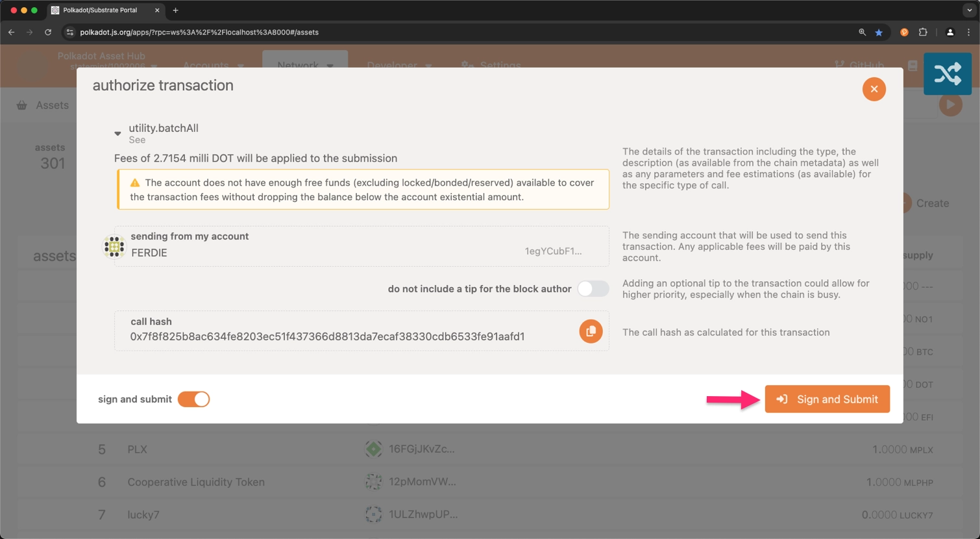This screenshot has width=980, height=539.
Task: Reload the page in the browser
Action: [x=48, y=32]
